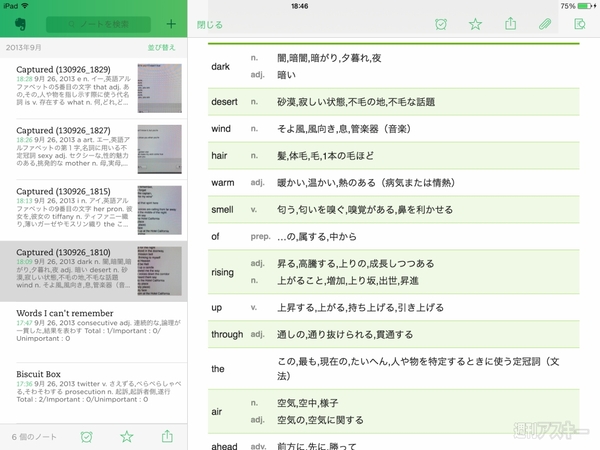The image size is (600, 450).
Task: Tap the word 'through' in the table
Action: pos(227,334)
